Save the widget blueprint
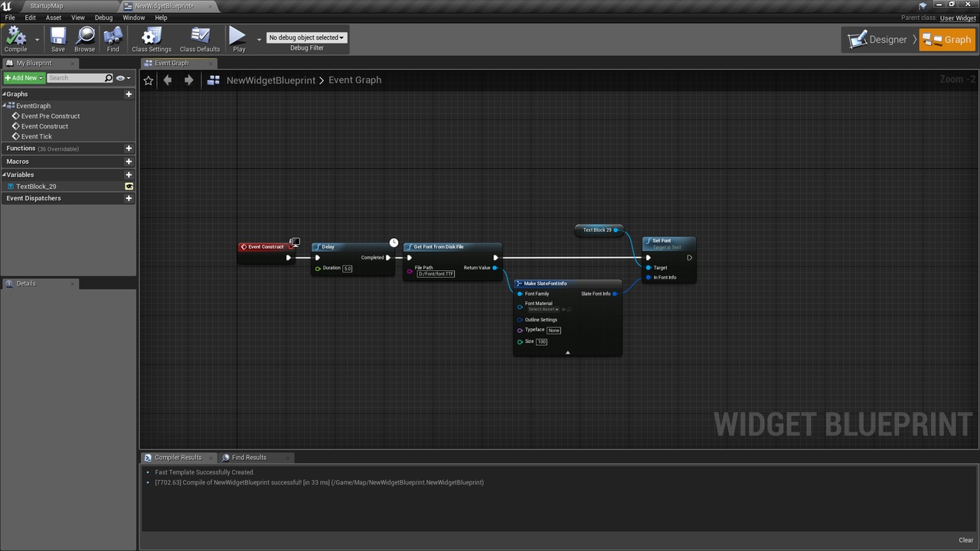 tap(58, 39)
